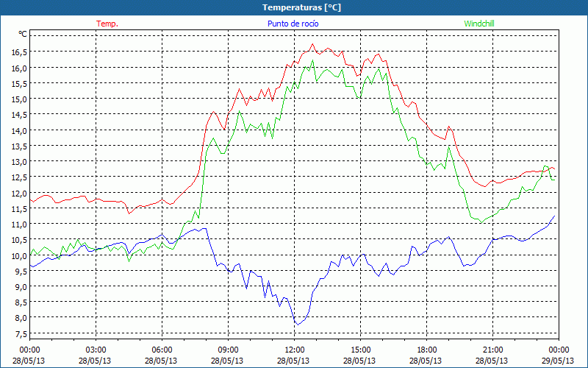This screenshot has width=588, height=368.
Task: Click the 8,5 y-axis label
Action: click(21, 302)
